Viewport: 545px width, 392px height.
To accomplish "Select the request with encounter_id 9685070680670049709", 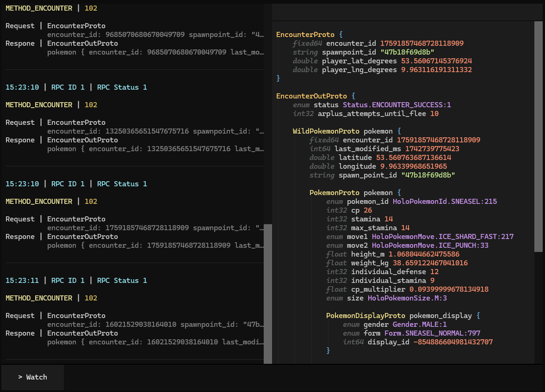I will pyautogui.click(x=155, y=35).
